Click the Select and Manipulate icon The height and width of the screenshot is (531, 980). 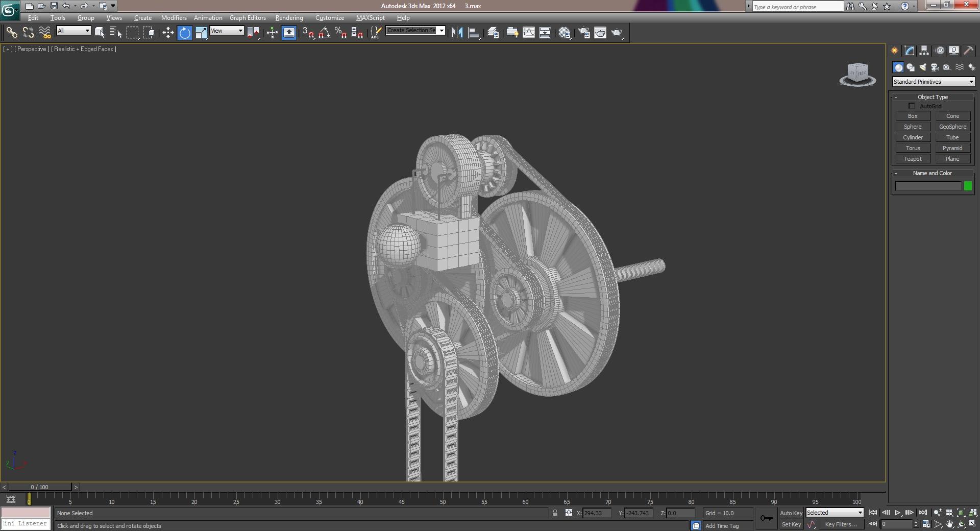(272, 33)
